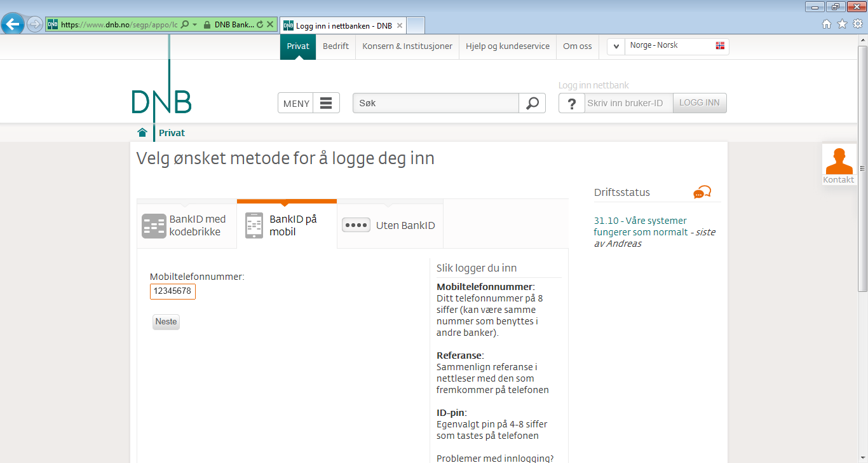
Task: Click the Norwegian flag icon
Action: pos(720,46)
